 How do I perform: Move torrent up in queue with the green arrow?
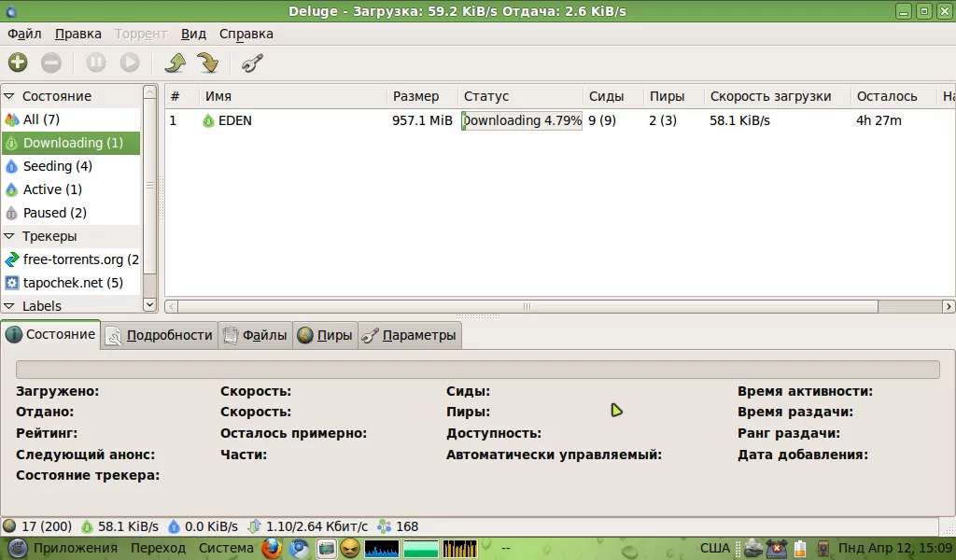point(175,63)
